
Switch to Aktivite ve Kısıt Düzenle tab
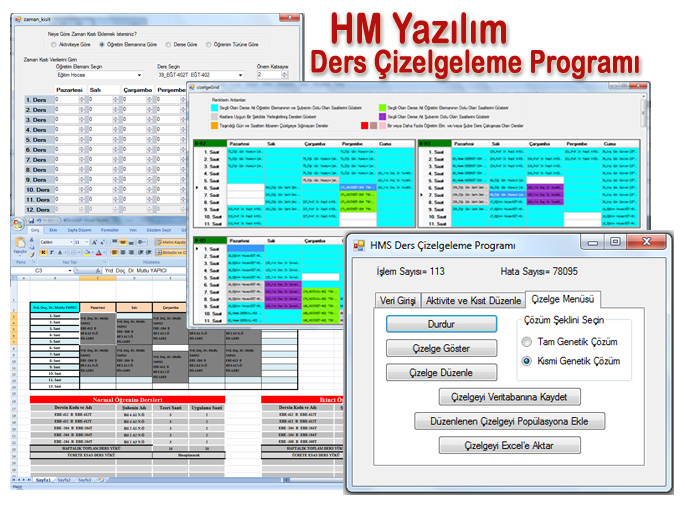tap(474, 301)
